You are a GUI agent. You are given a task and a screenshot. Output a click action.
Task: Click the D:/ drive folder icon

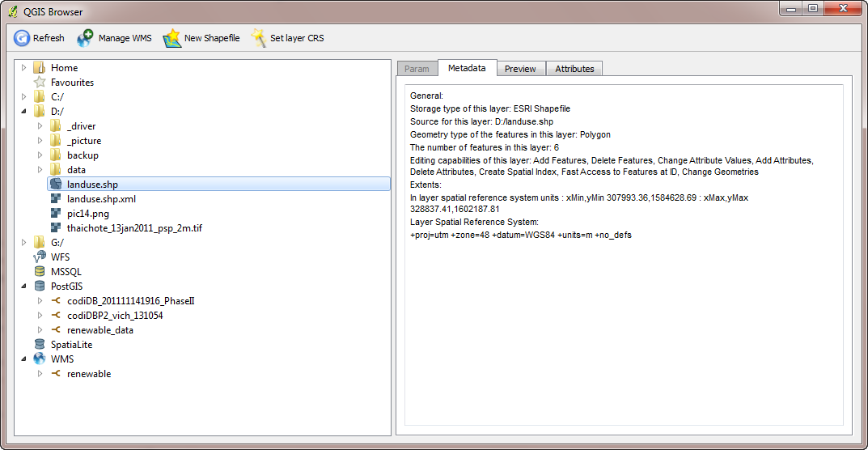click(x=40, y=112)
